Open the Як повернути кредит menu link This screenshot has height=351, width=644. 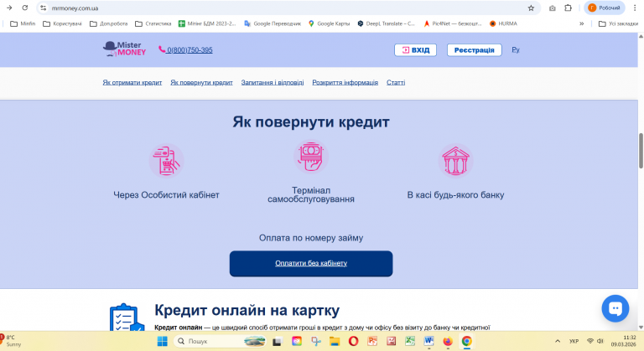coord(201,83)
